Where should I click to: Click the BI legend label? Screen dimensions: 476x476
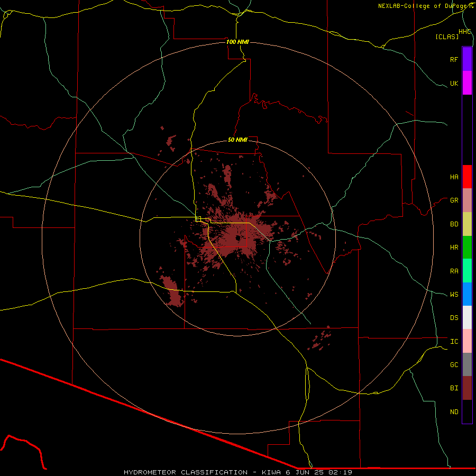pos(454,388)
